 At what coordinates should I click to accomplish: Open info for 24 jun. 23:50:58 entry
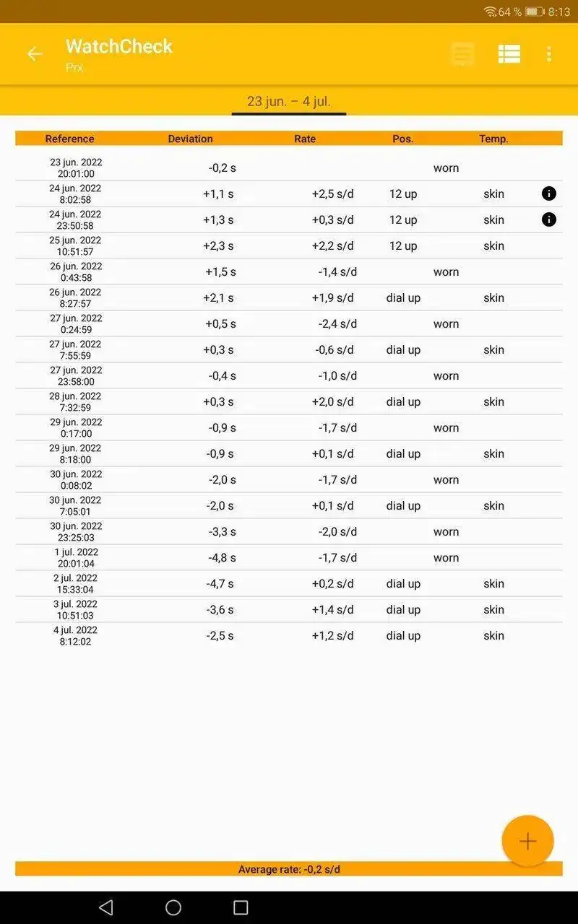click(549, 219)
